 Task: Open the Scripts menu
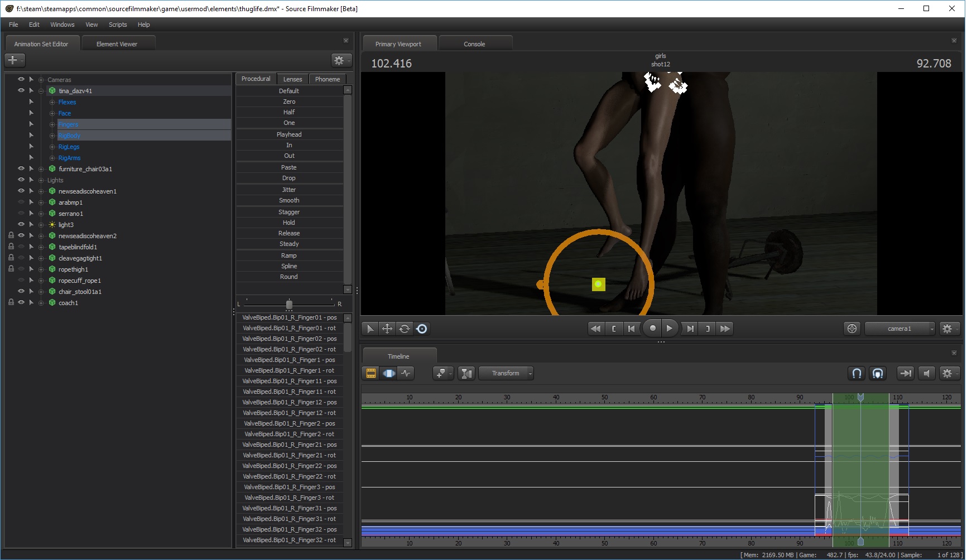(x=118, y=25)
